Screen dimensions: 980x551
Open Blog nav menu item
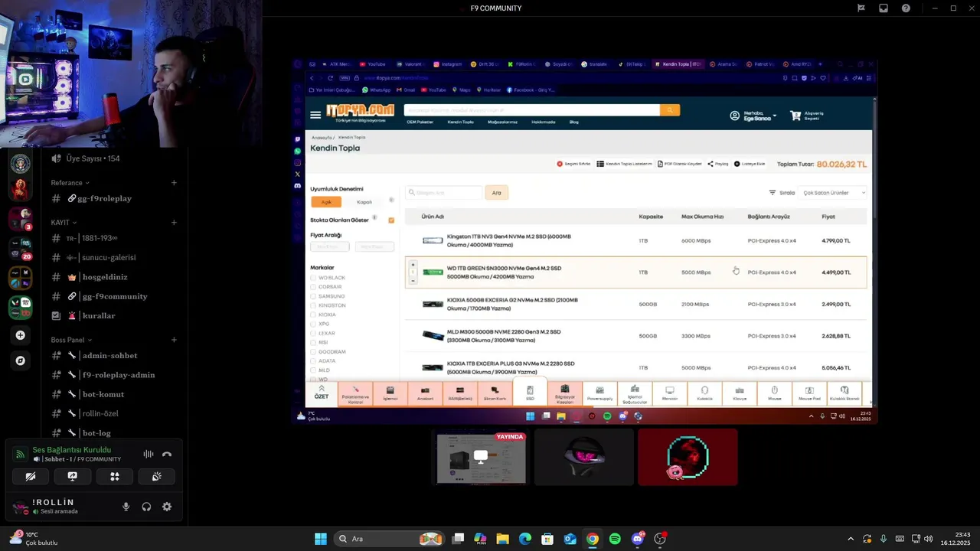click(x=574, y=122)
